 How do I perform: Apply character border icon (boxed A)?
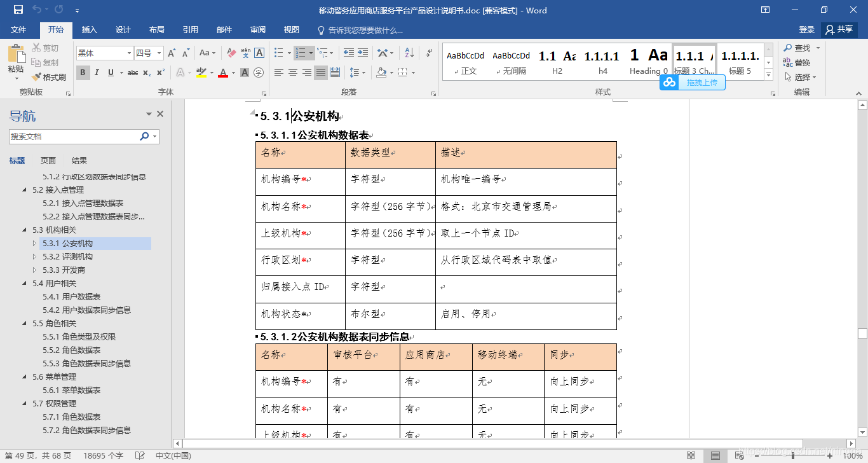(259, 53)
